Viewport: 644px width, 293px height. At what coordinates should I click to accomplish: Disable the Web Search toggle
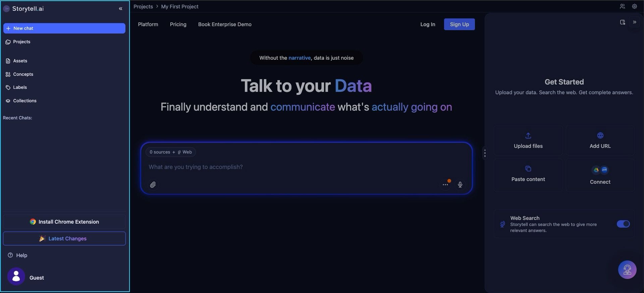point(623,224)
